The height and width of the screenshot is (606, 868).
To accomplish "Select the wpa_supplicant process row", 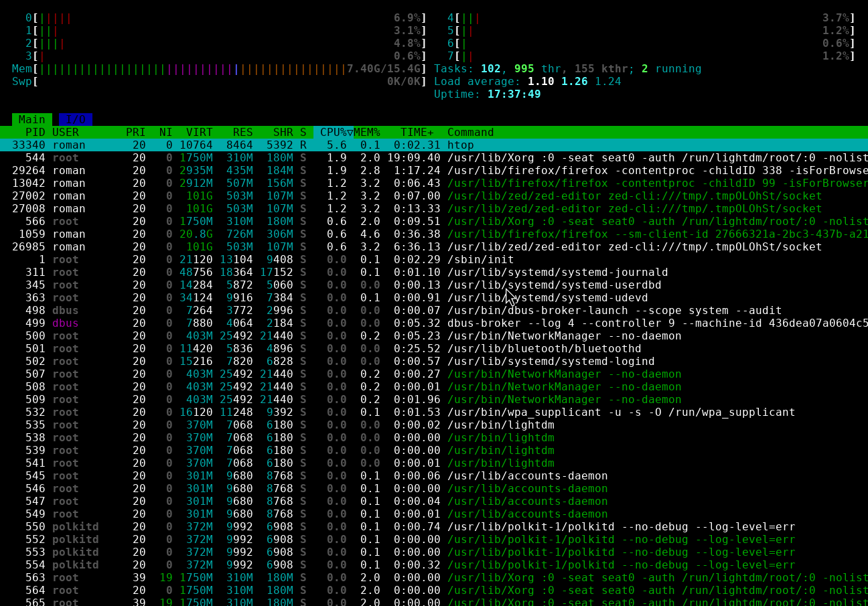I will 268,412.
